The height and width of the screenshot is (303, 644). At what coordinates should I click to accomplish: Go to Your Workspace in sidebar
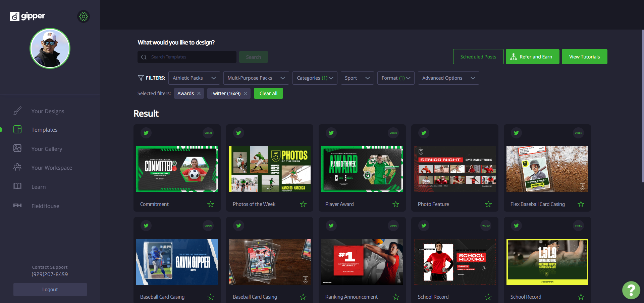[x=52, y=168]
